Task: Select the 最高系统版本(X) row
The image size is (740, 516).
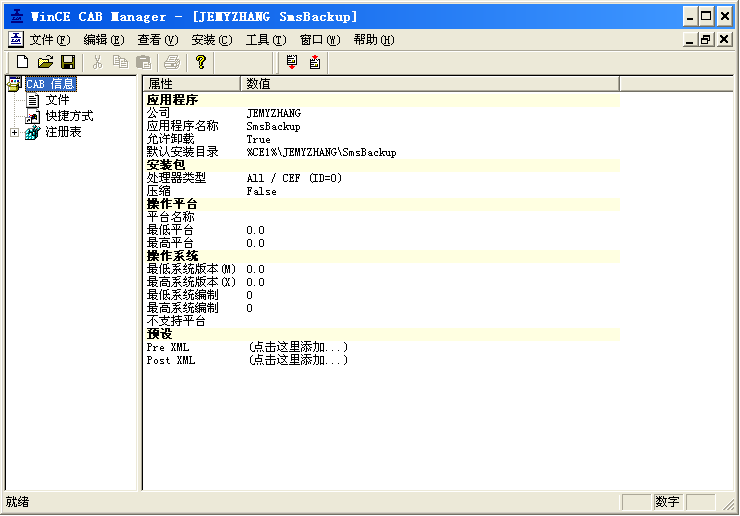Action: (x=381, y=282)
